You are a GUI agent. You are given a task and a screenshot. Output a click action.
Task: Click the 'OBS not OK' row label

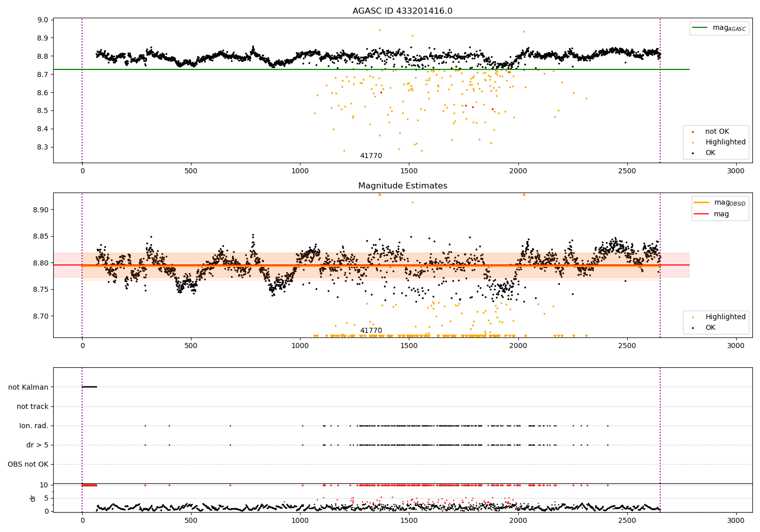tap(28, 465)
